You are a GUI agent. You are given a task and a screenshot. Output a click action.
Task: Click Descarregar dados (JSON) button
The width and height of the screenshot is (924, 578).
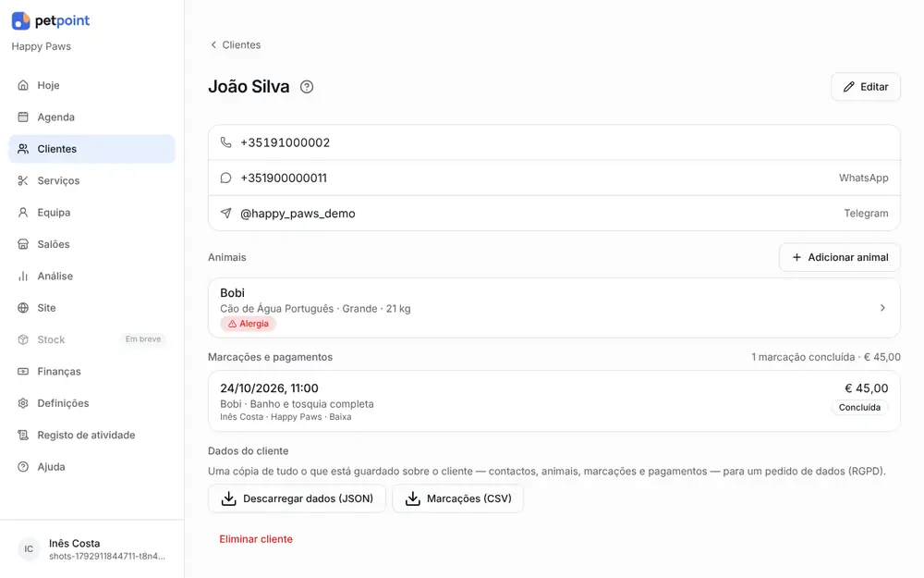tap(297, 498)
